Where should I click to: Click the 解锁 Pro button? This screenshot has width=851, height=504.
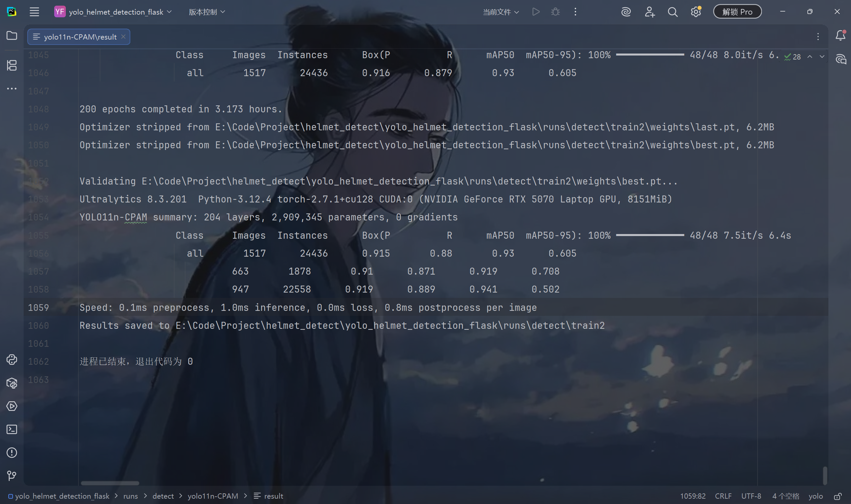(x=737, y=12)
